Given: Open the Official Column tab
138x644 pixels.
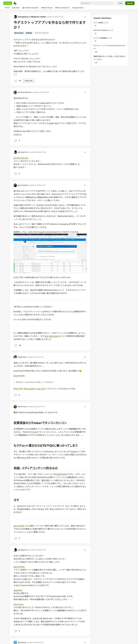Looking at the screenshot, I should 62,8.
